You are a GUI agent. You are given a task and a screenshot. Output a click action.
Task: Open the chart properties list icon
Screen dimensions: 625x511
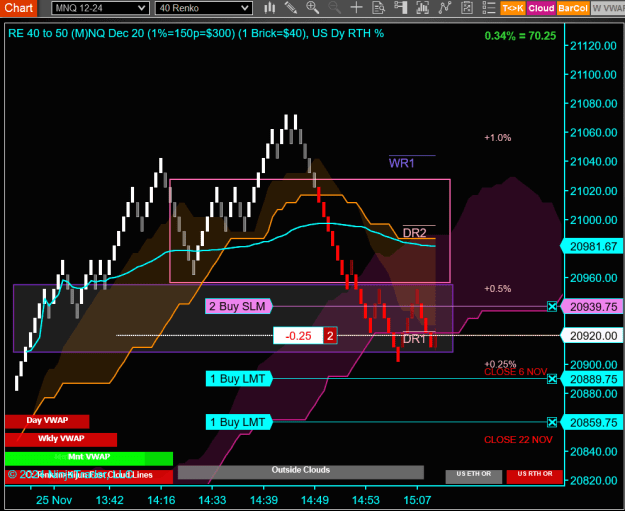488,8
